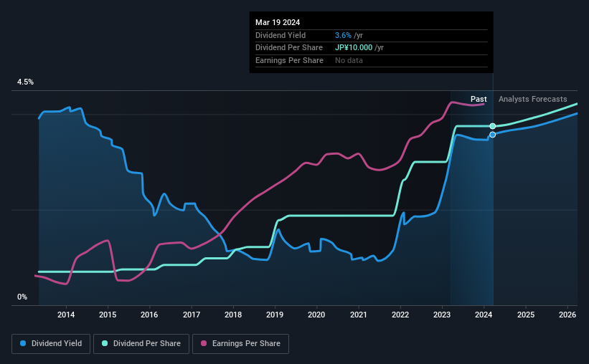This screenshot has height=364, width=589.
Task: Select the blue dividend yield data point marker
Action: point(492,135)
